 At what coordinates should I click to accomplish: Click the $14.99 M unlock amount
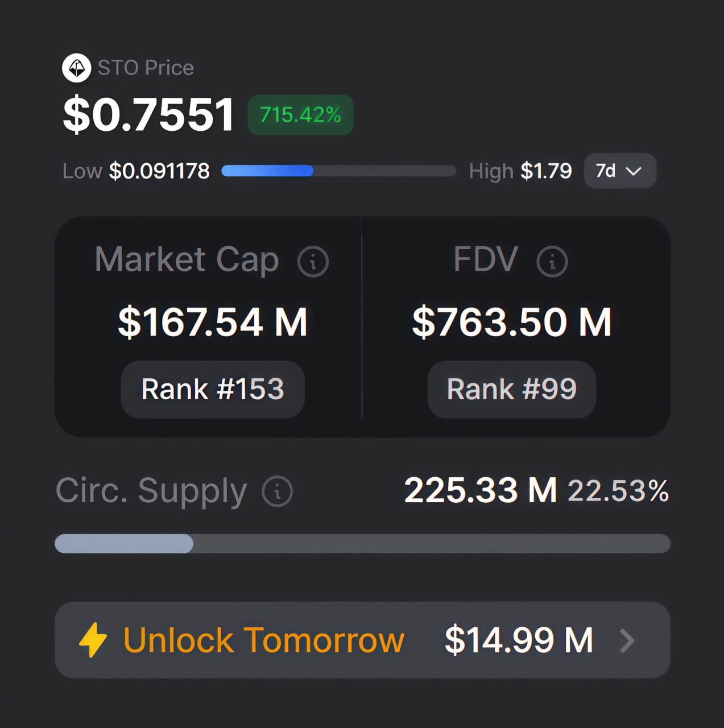click(x=519, y=640)
